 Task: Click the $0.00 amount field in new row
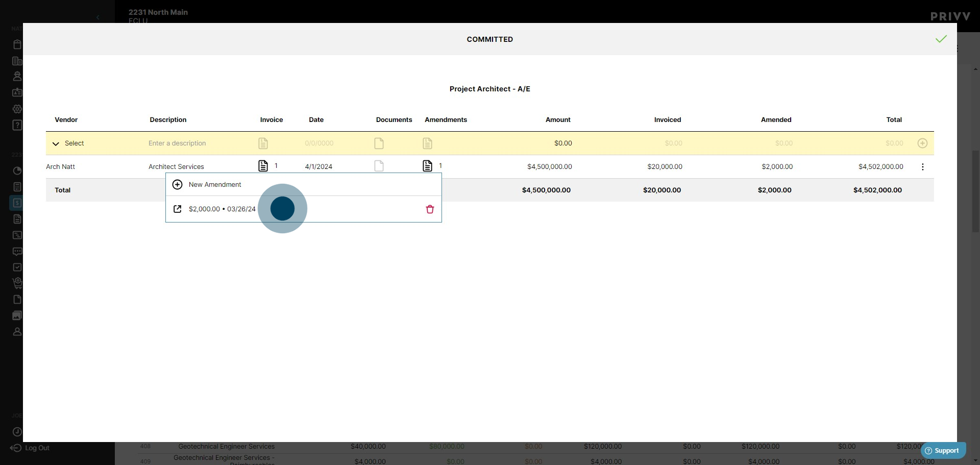(x=563, y=143)
